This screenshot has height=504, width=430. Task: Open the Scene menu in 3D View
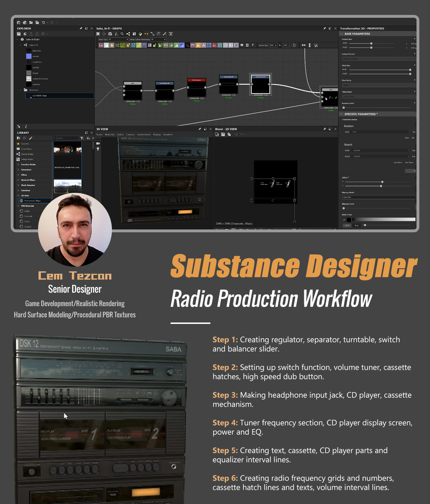click(99, 135)
